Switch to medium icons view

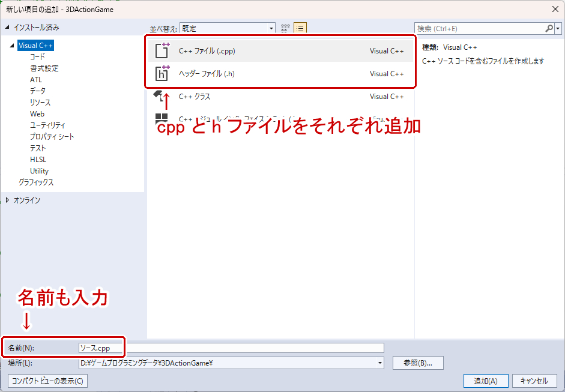(x=285, y=28)
